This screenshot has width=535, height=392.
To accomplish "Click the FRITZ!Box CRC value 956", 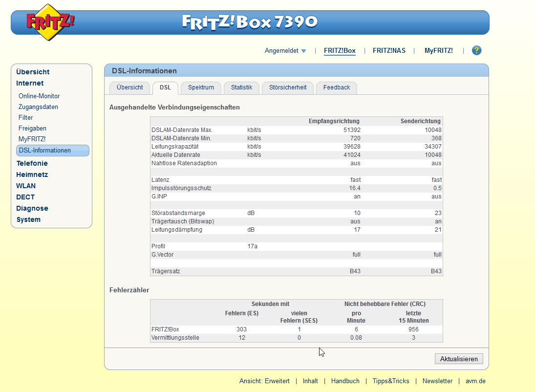I will [x=413, y=329].
